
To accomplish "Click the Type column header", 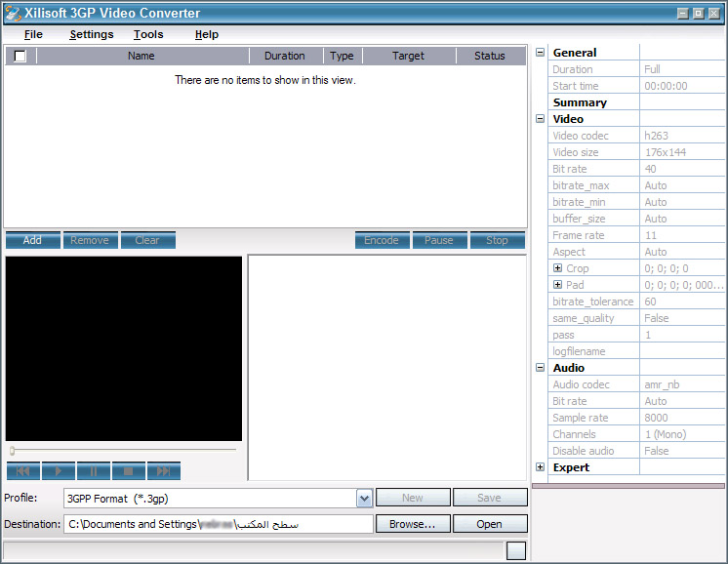I will (x=343, y=57).
